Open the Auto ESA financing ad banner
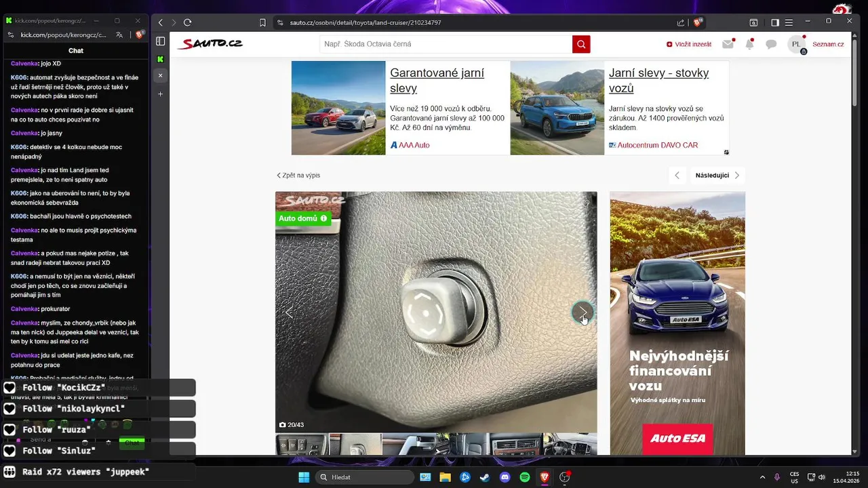 click(677, 323)
